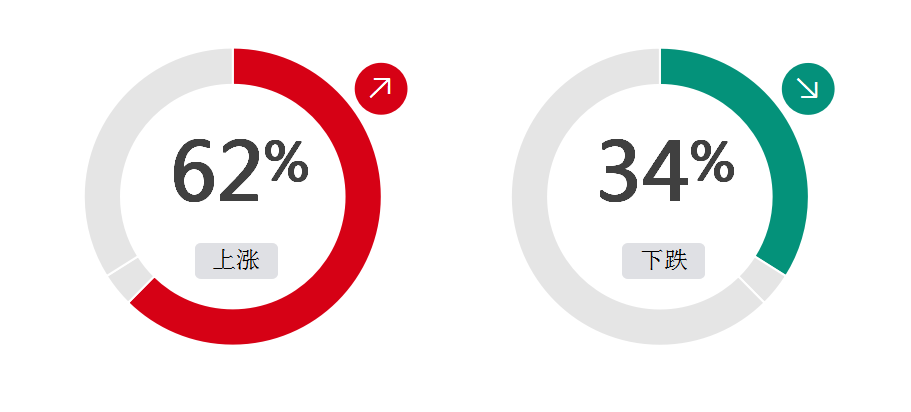Screen dimensions: 911x412
Task: Select the 下跌 label
Action: [x=663, y=261]
